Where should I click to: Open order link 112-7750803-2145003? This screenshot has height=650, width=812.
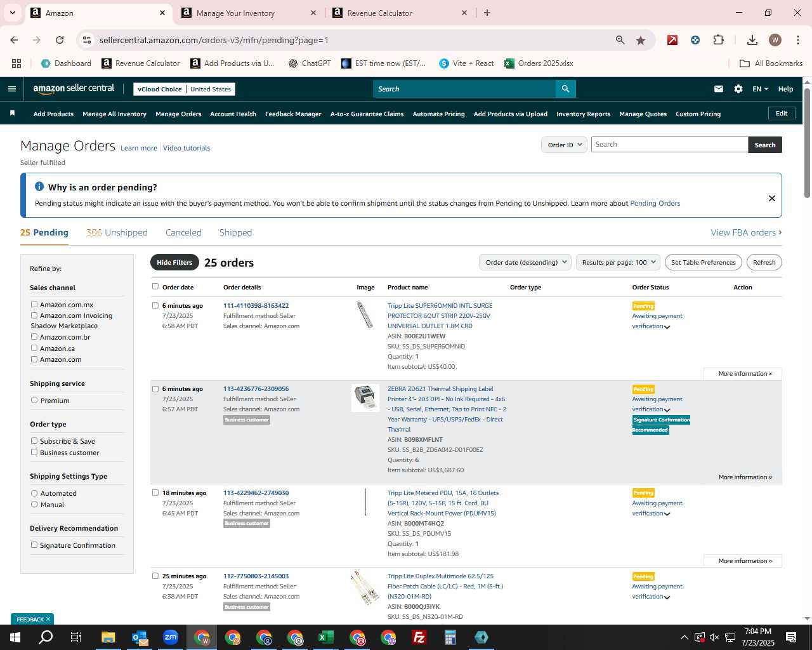pos(256,576)
